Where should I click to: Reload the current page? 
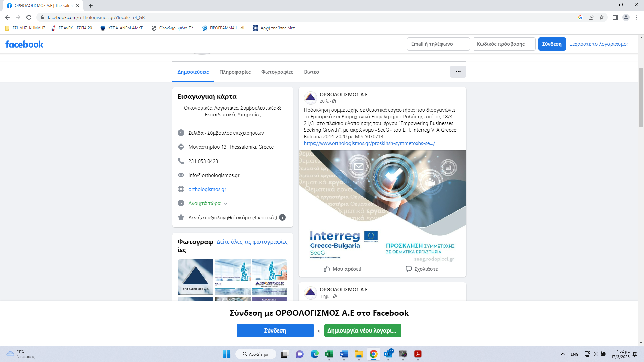click(x=29, y=17)
